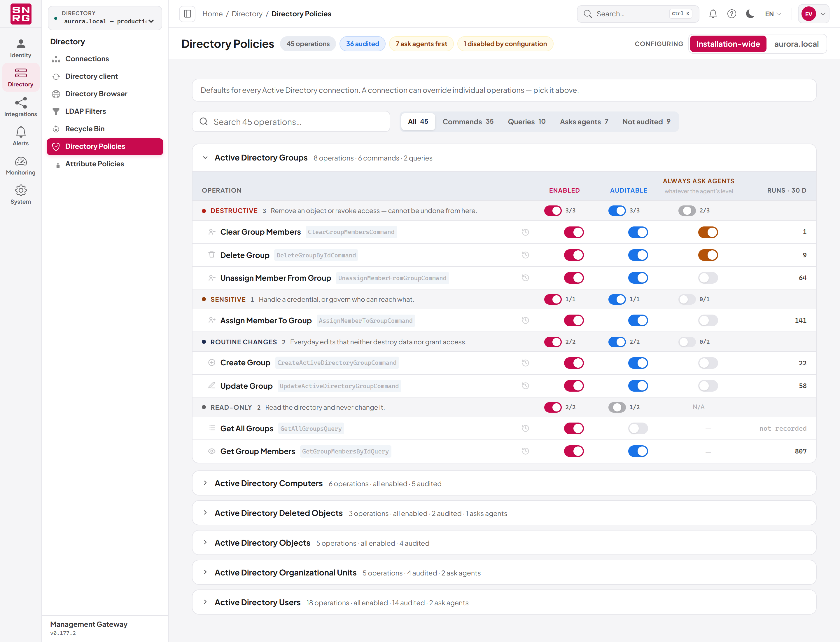Switch configuring scope to aurora.local
Screen dimensions: 840x642
coord(796,43)
